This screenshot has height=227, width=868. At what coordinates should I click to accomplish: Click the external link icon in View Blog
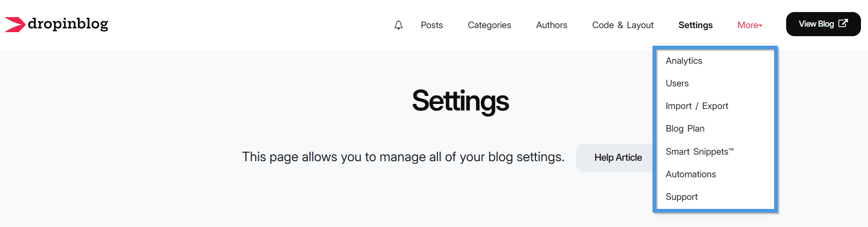843,23
